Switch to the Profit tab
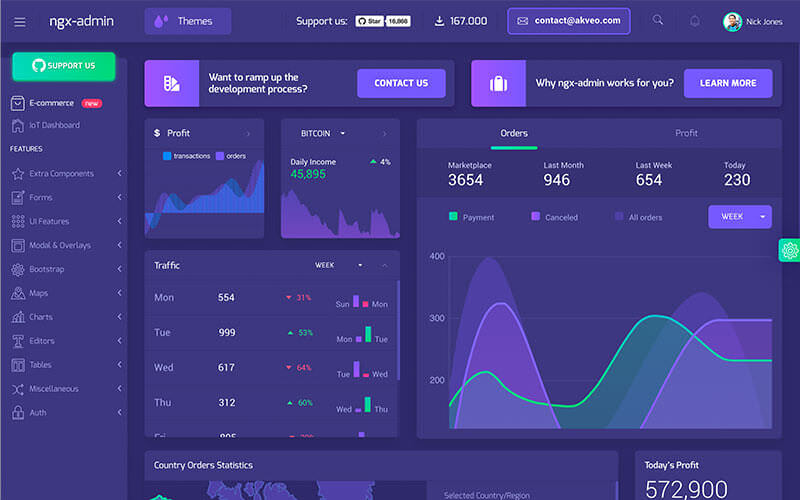Viewport: 800px width, 500px height. [686, 133]
